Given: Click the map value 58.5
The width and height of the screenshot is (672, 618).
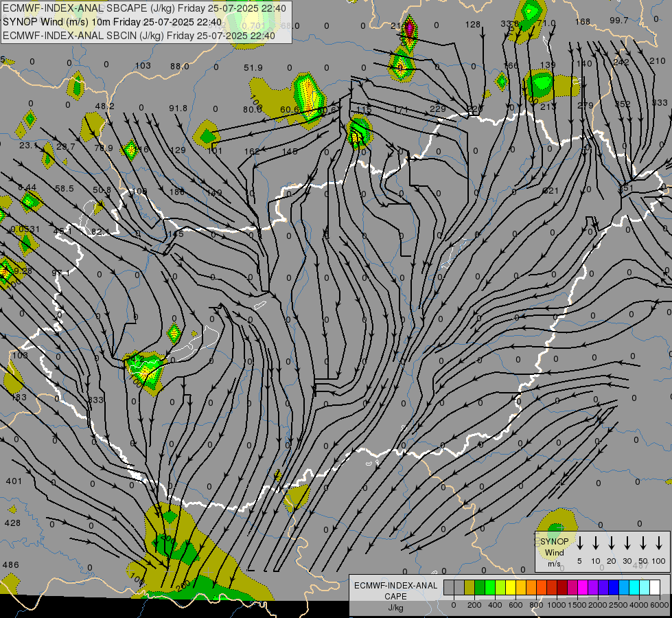Looking at the screenshot, I should pyautogui.click(x=65, y=189).
